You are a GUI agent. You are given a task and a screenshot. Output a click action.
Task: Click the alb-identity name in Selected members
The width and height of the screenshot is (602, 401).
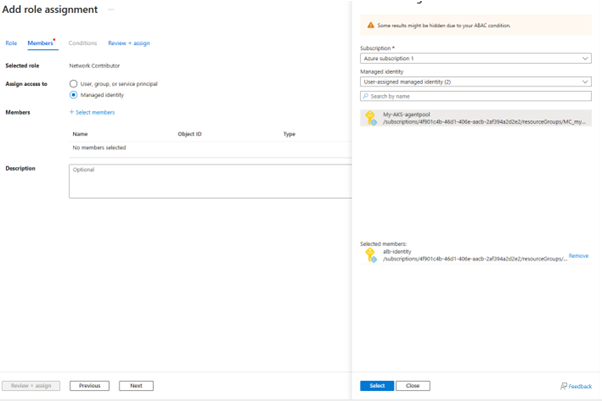[x=397, y=252]
